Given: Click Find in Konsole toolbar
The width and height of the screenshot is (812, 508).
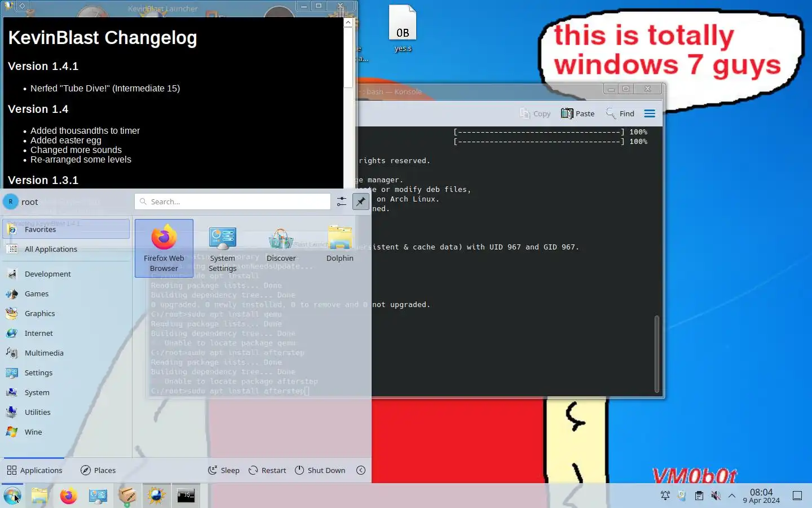Looking at the screenshot, I should point(620,113).
